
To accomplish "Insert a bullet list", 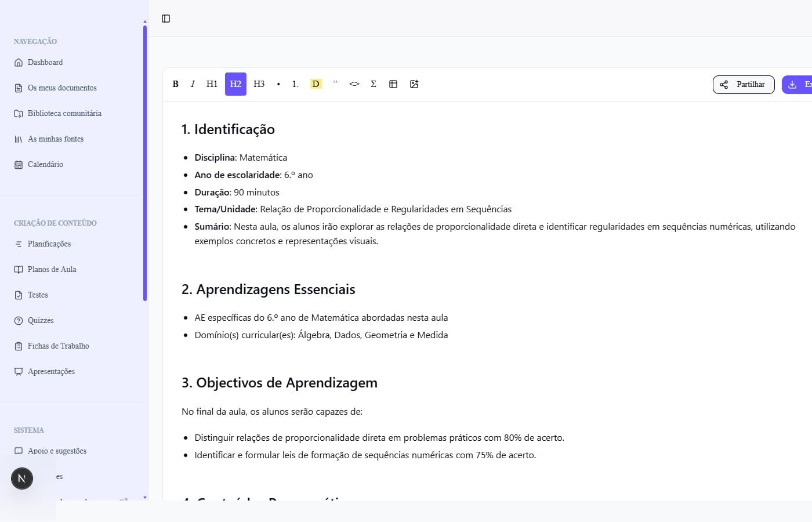I will tap(278, 84).
